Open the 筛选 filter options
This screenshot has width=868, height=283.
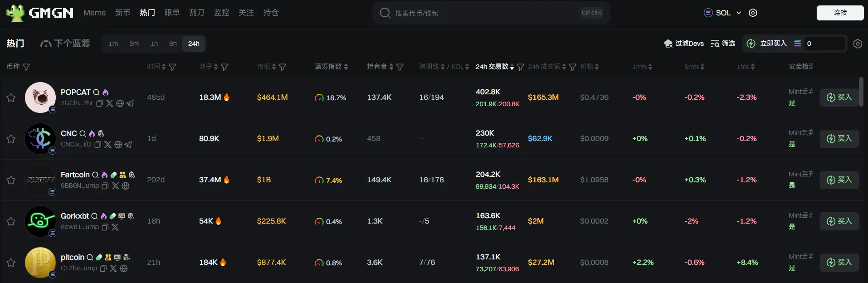723,44
